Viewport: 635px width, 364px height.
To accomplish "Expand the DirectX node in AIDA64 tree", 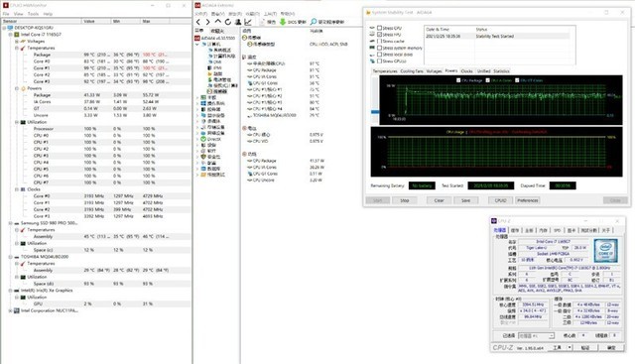I will pos(197,139).
